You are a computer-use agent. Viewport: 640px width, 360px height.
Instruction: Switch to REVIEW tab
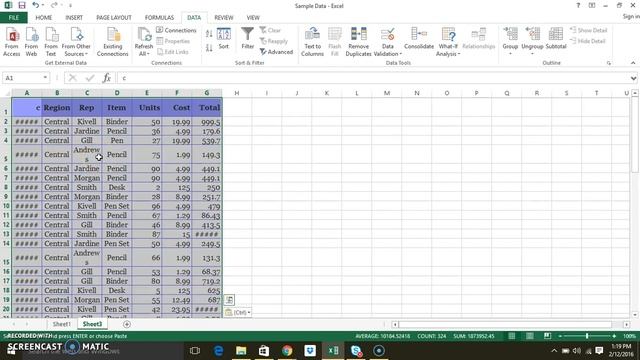pyautogui.click(x=224, y=18)
